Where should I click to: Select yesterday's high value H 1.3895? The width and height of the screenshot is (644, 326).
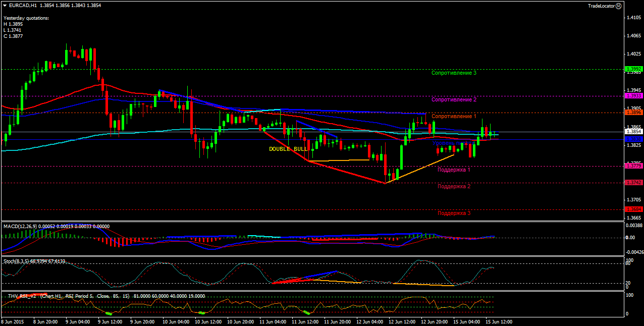point(13,24)
